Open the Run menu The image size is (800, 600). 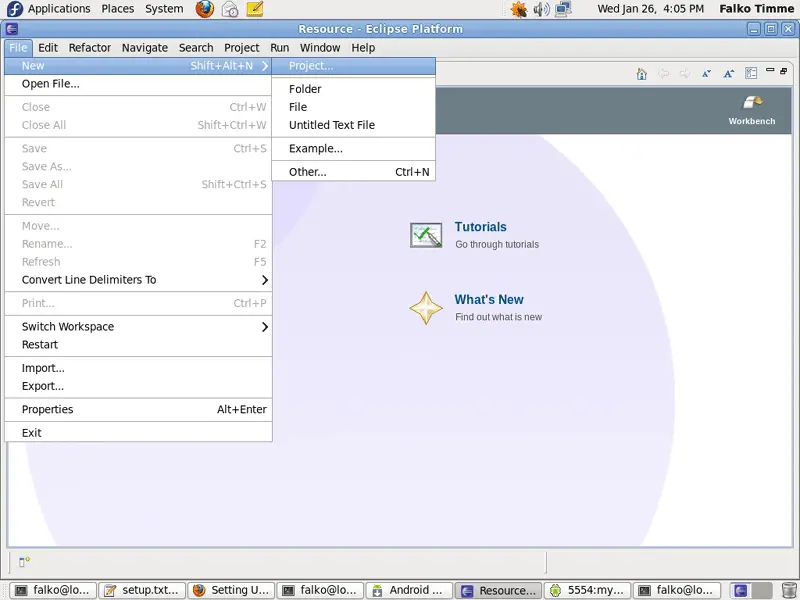(280, 47)
